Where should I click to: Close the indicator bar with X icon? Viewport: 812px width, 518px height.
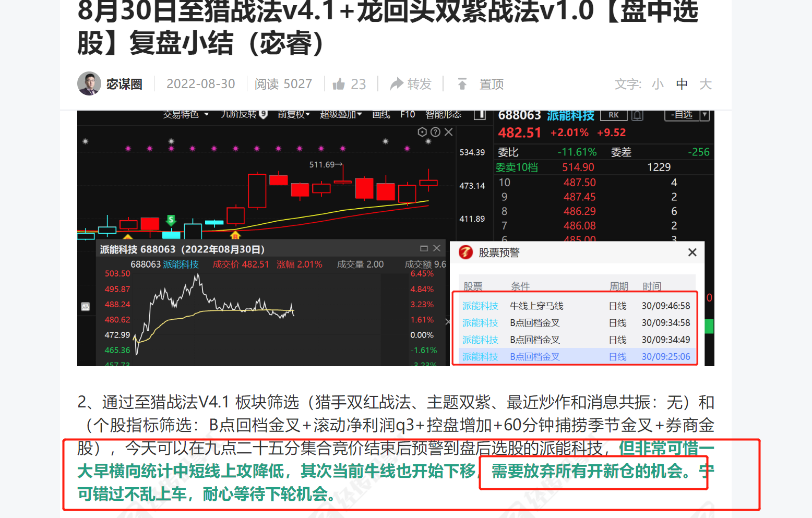pos(448,132)
